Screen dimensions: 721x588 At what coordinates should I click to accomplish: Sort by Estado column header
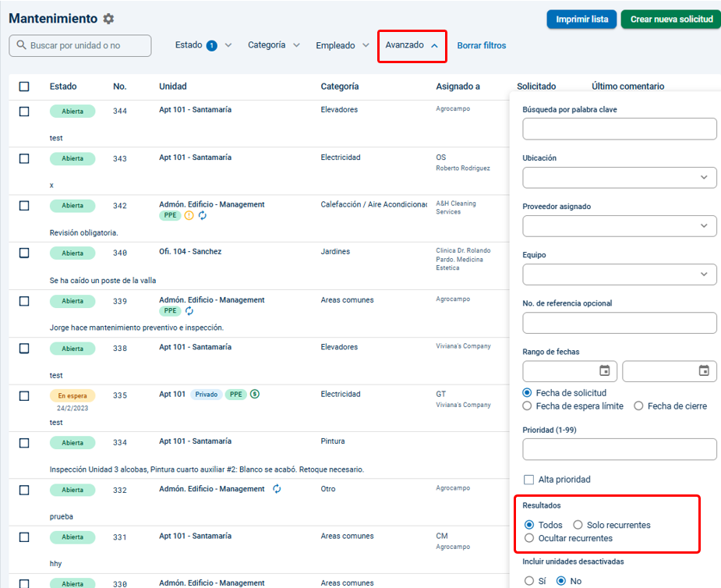pos(63,87)
